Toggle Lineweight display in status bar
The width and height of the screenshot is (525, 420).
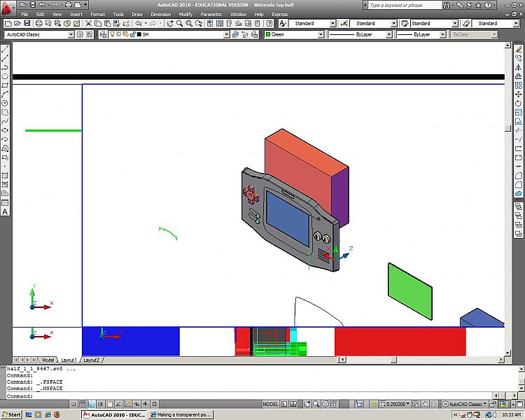point(146,404)
